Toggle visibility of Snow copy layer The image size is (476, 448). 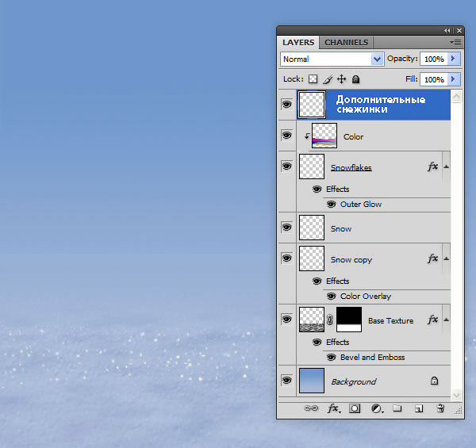point(286,258)
